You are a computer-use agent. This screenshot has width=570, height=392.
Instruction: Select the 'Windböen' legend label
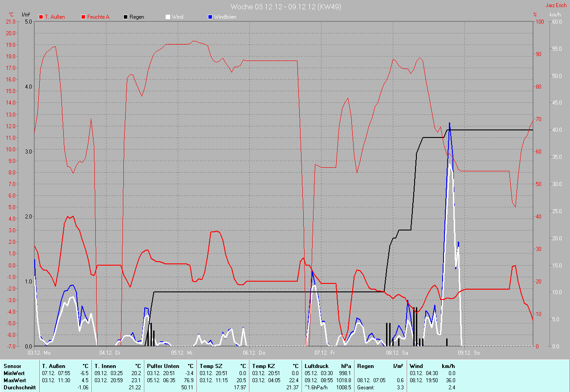pyautogui.click(x=225, y=17)
